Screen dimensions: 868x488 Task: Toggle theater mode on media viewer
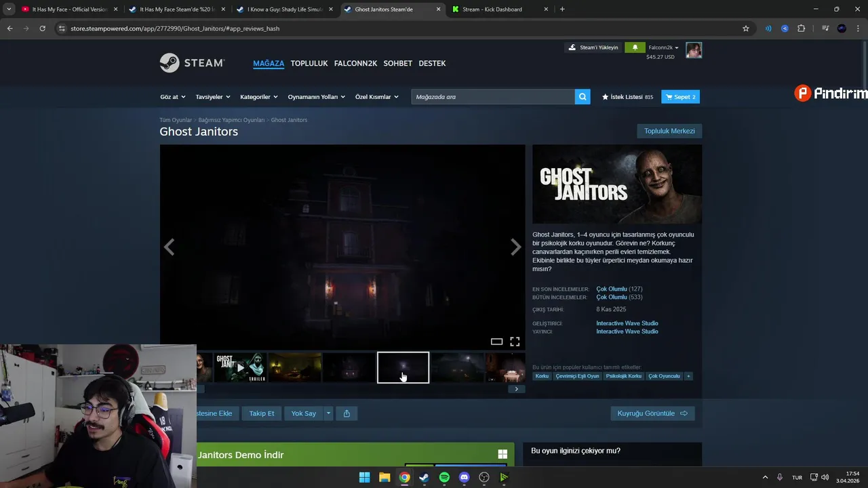tap(496, 342)
